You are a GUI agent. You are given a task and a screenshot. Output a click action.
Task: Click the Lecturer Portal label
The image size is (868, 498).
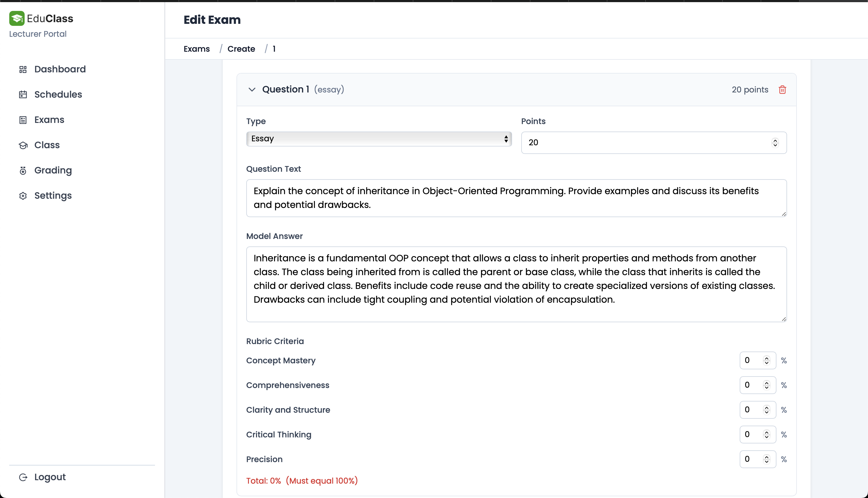point(38,34)
